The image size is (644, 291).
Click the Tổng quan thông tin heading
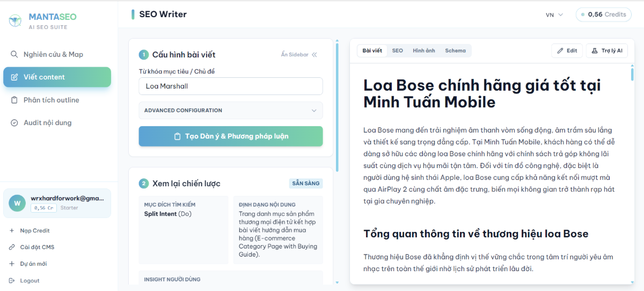point(476,234)
